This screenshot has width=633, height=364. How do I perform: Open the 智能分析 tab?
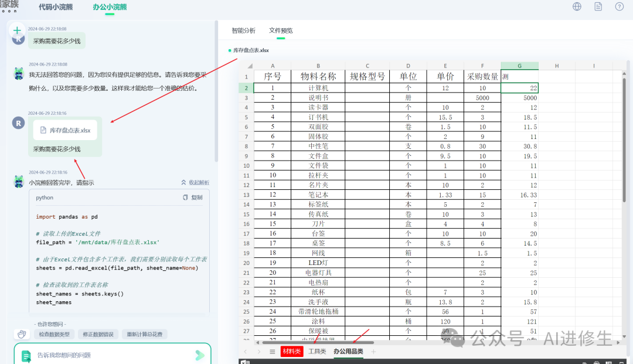point(243,30)
